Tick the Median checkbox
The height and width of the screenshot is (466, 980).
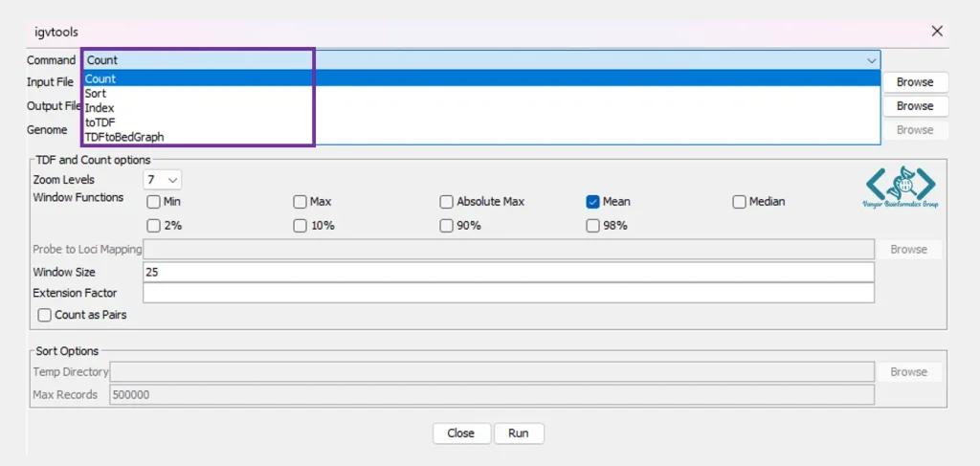(740, 202)
